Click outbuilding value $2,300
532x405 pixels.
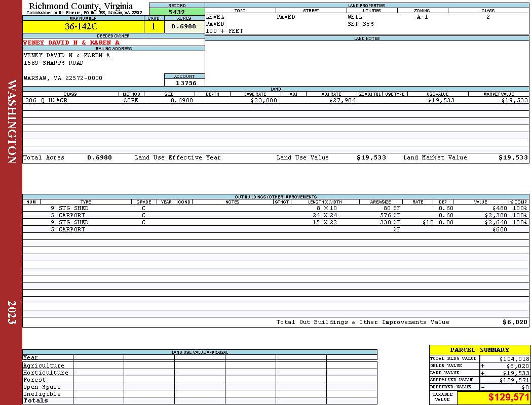pos(496,215)
